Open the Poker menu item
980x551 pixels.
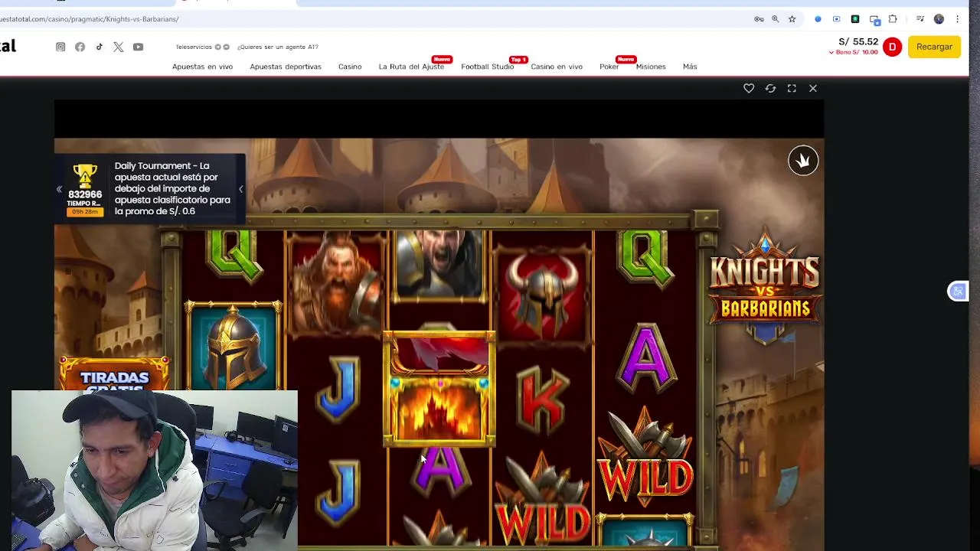click(609, 67)
